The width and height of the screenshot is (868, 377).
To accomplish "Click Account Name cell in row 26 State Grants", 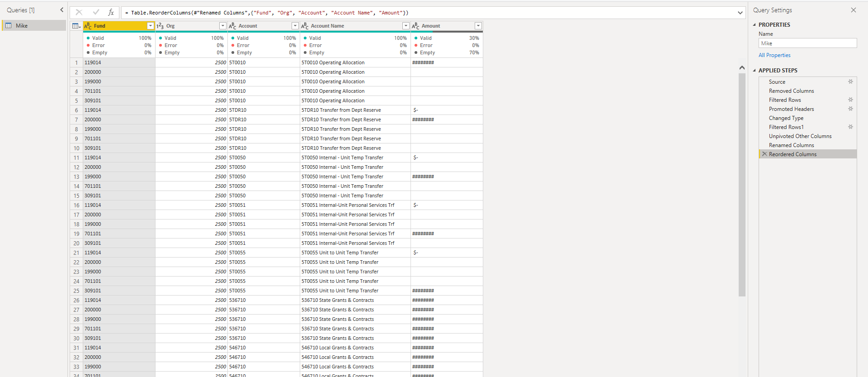I will point(355,300).
